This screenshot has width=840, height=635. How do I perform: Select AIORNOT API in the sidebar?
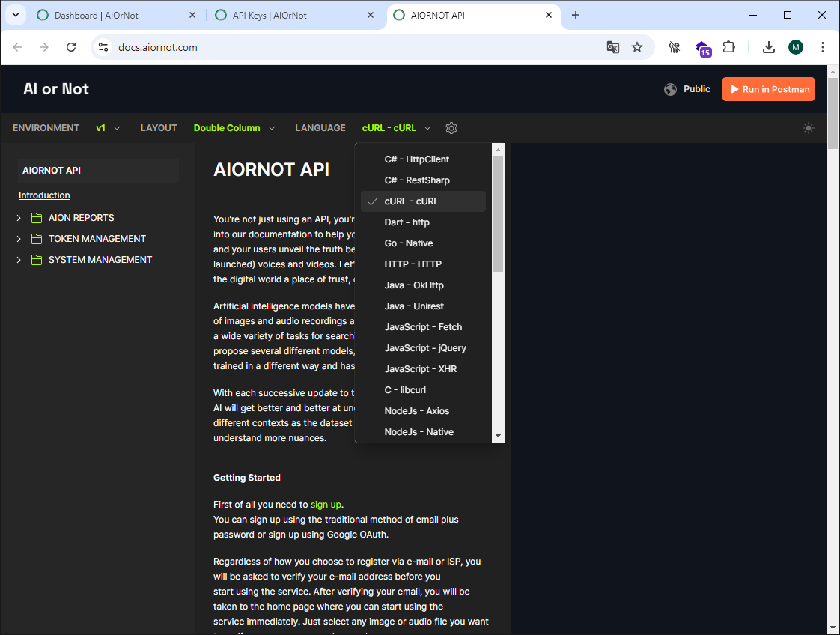tap(99, 171)
